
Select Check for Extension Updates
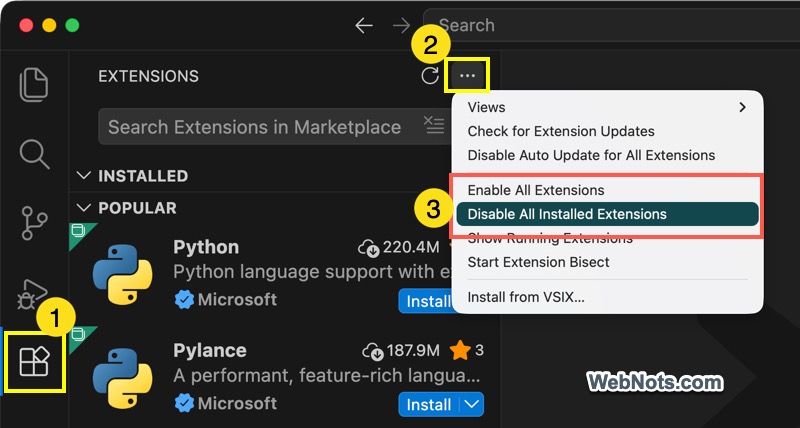click(607, 131)
